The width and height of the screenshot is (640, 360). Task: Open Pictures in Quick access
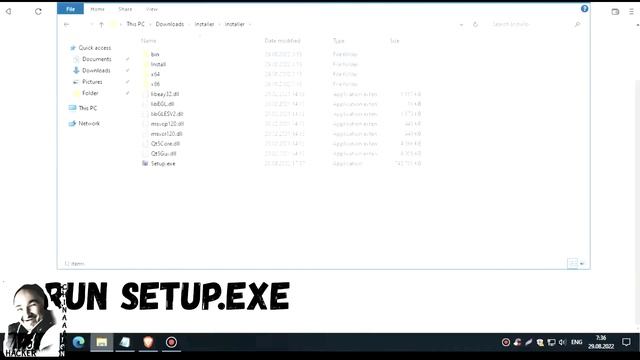click(92, 82)
